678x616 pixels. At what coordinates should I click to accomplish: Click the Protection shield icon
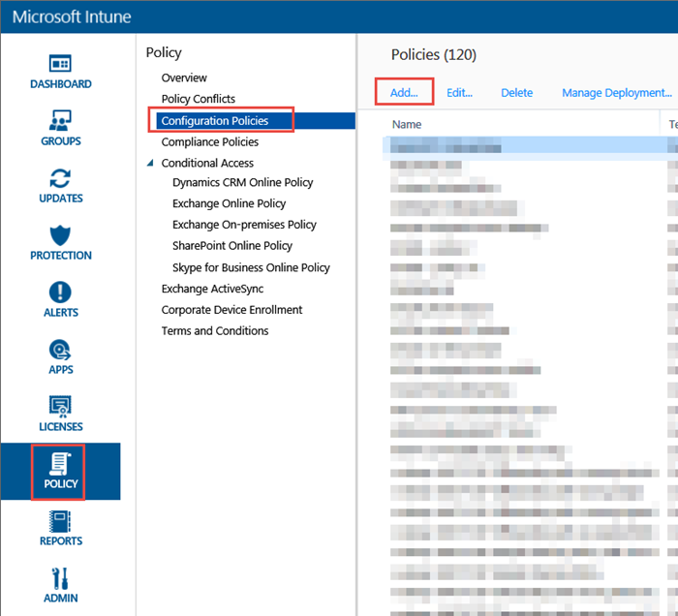[60, 235]
